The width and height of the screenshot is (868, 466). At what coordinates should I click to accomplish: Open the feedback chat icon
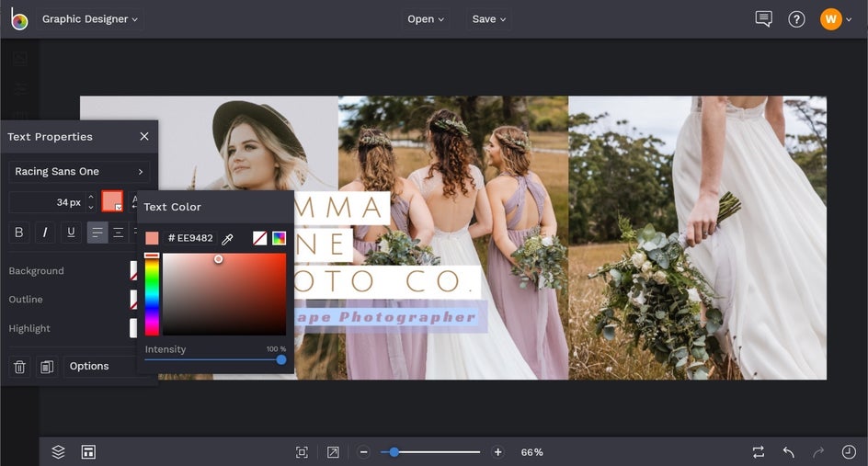763,19
